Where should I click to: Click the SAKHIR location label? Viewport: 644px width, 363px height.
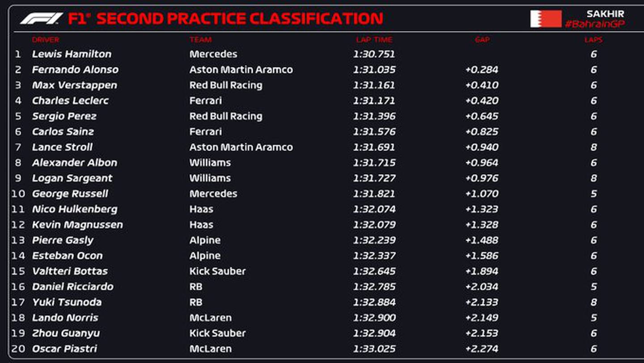pyautogui.click(x=605, y=13)
